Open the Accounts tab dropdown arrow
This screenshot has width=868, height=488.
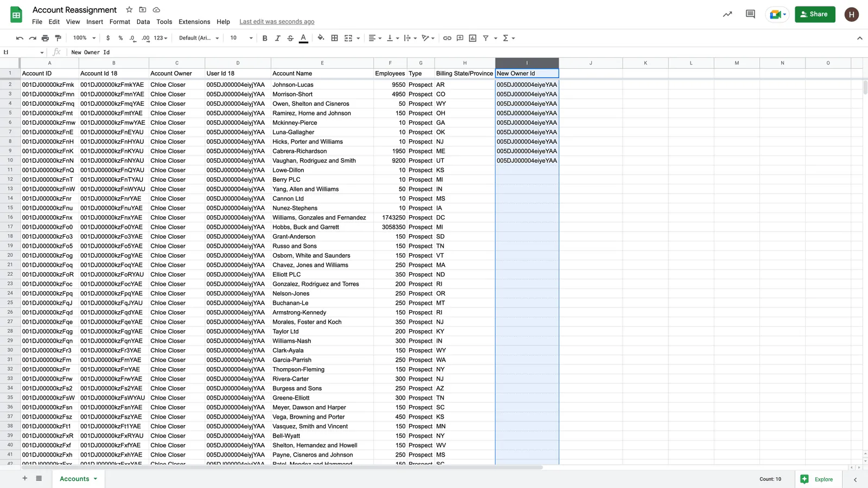95,479
